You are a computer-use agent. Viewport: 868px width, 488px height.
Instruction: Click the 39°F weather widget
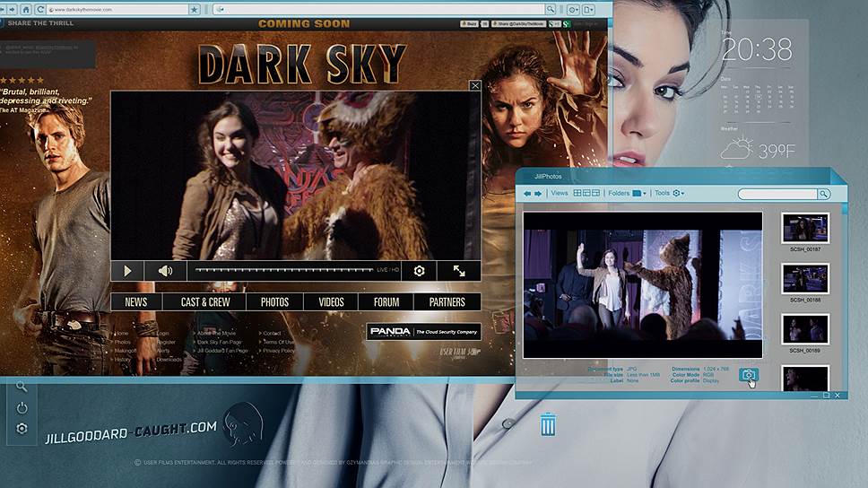(758, 150)
